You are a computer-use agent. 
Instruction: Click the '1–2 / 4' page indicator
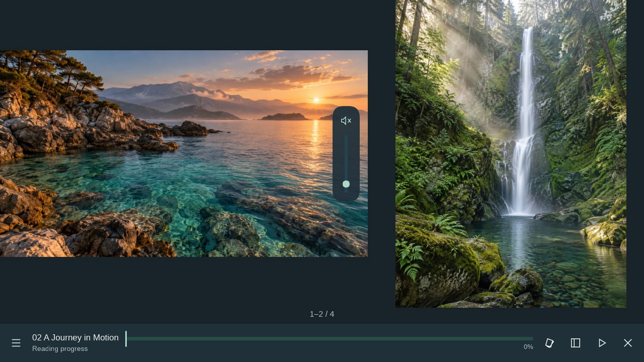tap(322, 314)
